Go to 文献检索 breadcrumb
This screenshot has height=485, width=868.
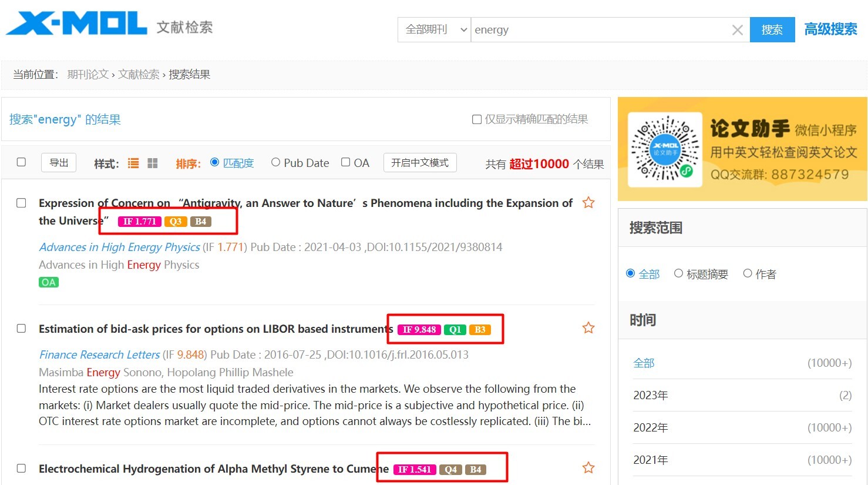click(139, 75)
